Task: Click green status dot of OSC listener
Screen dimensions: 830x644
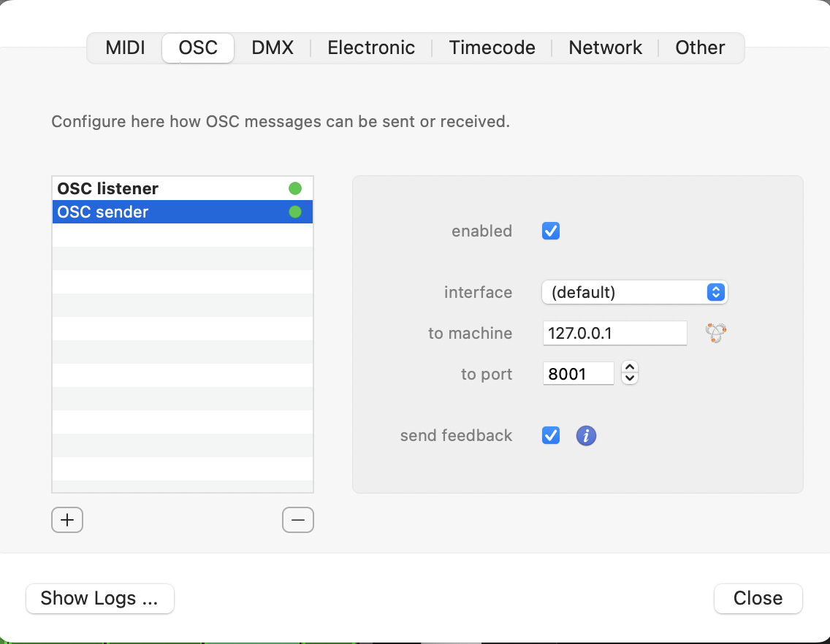Action: 295,188
